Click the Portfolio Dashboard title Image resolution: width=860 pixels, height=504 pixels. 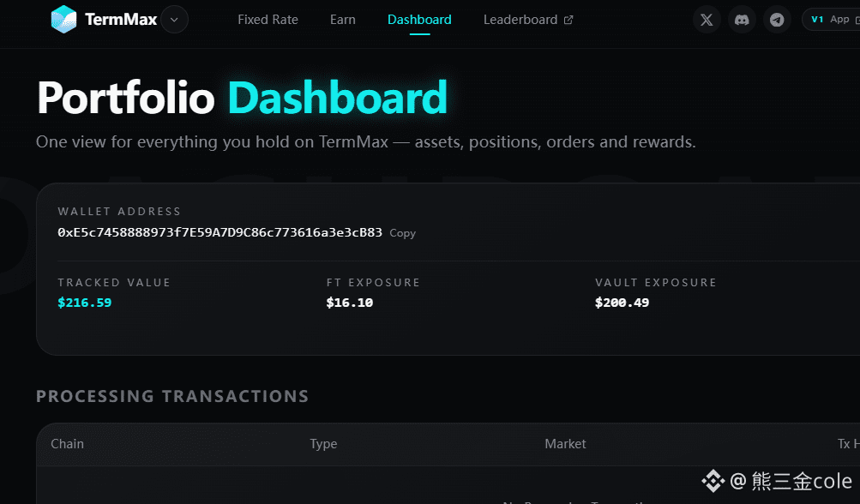(242, 98)
